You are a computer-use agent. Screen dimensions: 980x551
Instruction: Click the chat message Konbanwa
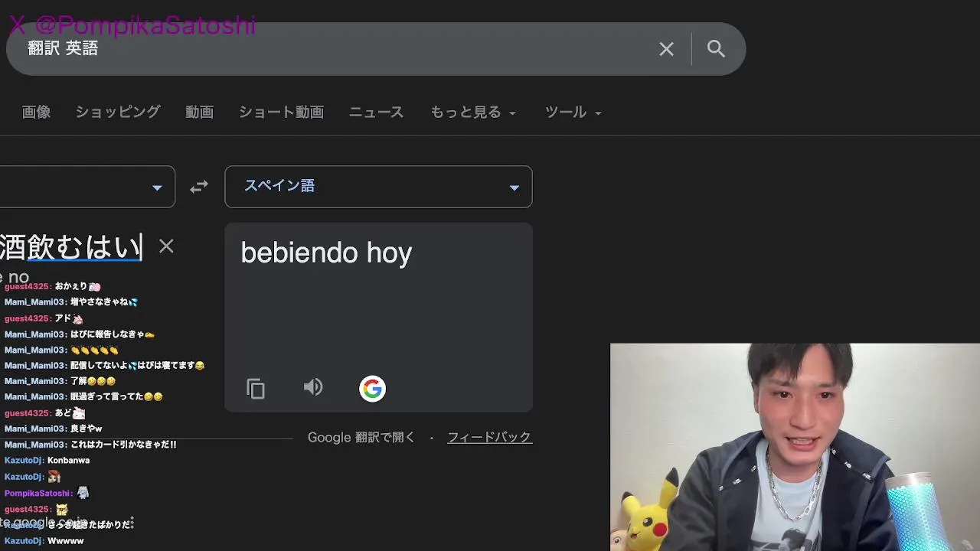[68, 460]
